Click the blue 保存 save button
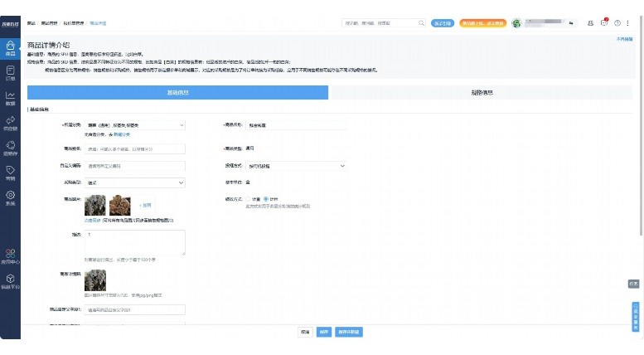 click(323, 332)
